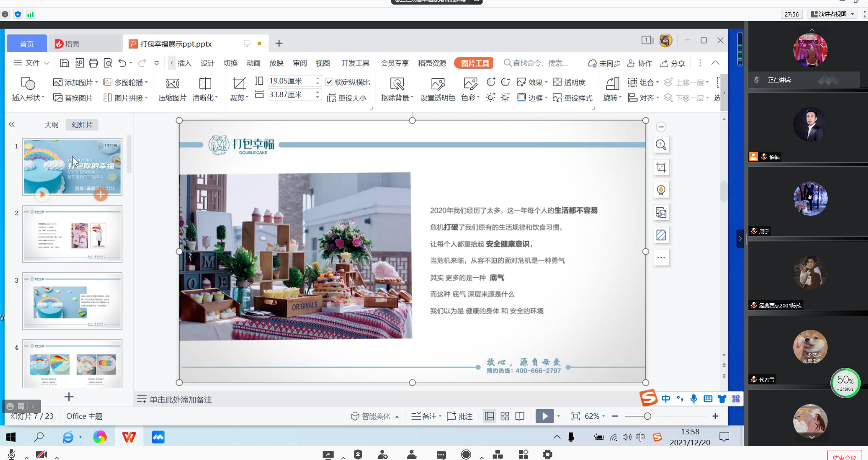Image resolution: width=868 pixels, height=460 pixels.
Task: Click Remove Background (抠除背景)
Action: pos(397,89)
